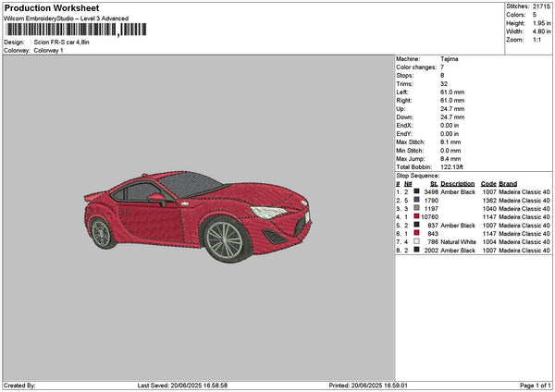This screenshot has width=555, height=392.
Task: Click the 'N#' column header
Action: (408, 184)
